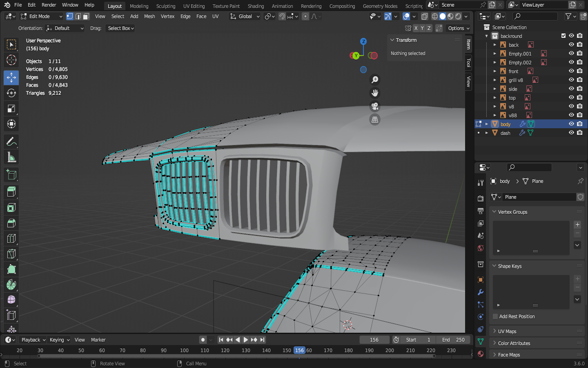
Task: Open the Default orientation dropdown
Action: (x=65, y=28)
